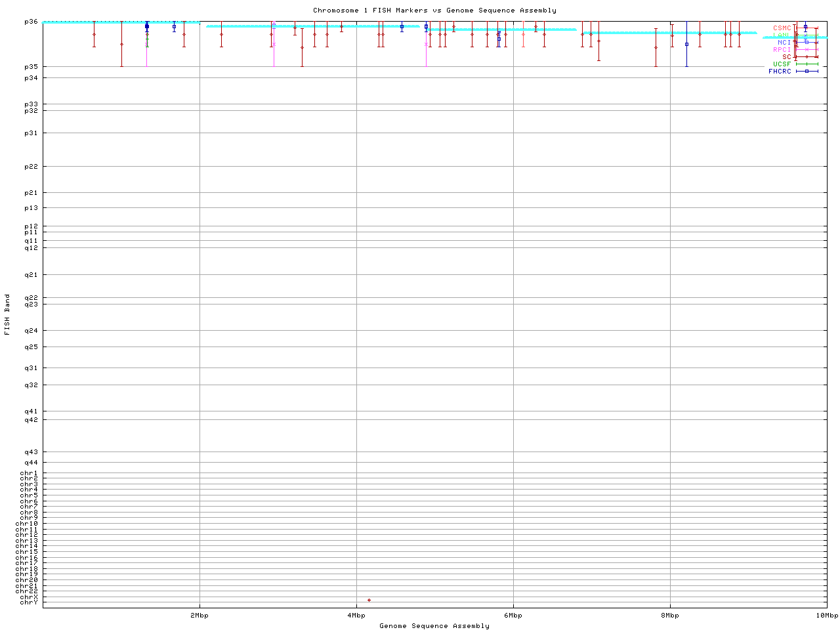Image resolution: width=840 pixels, height=630 pixels.
Task: Click the Genome Sequence Assembly x-axis label
Action: point(434,625)
